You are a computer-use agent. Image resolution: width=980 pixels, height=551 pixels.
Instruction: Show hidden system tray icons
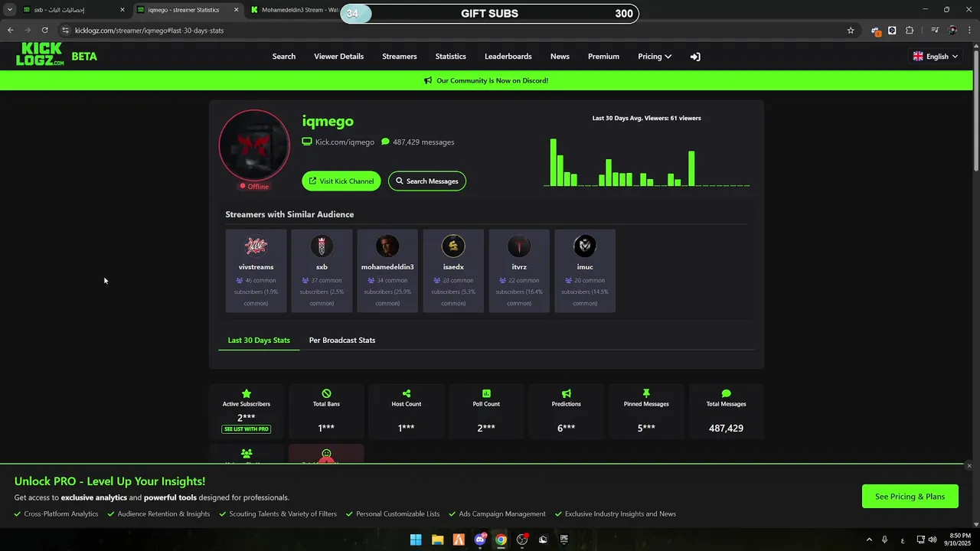[869, 540]
